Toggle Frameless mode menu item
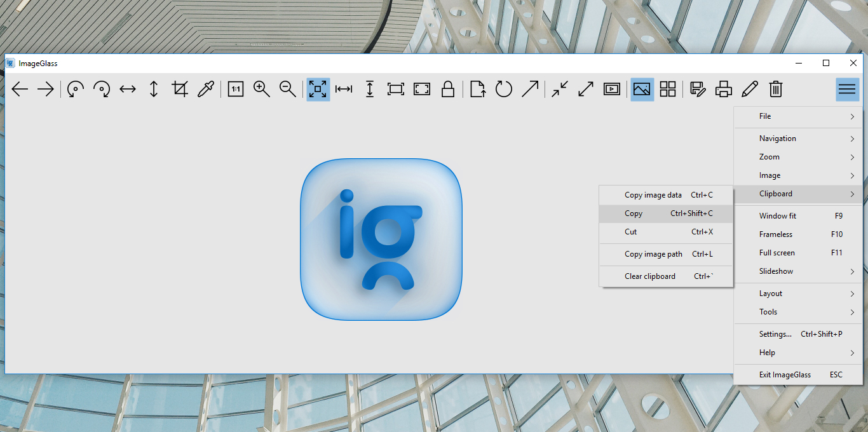This screenshot has height=432, width=868. tap(798, 234)
